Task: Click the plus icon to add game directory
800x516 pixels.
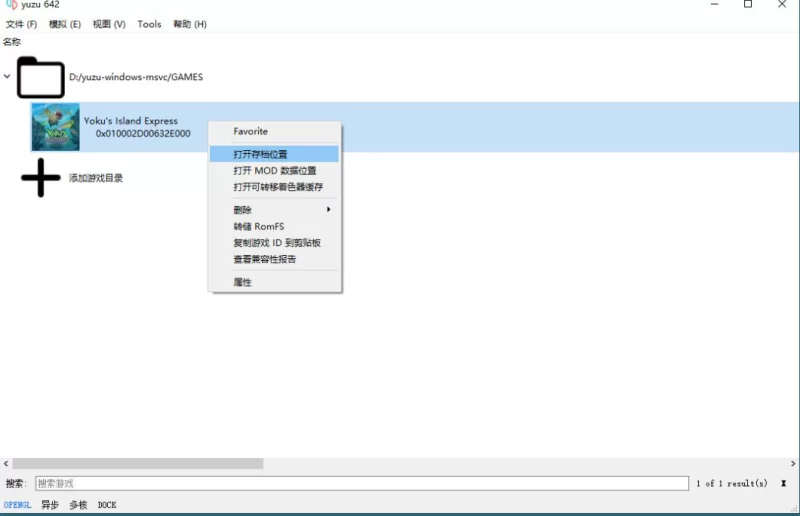Action: (x=41, y=178)
